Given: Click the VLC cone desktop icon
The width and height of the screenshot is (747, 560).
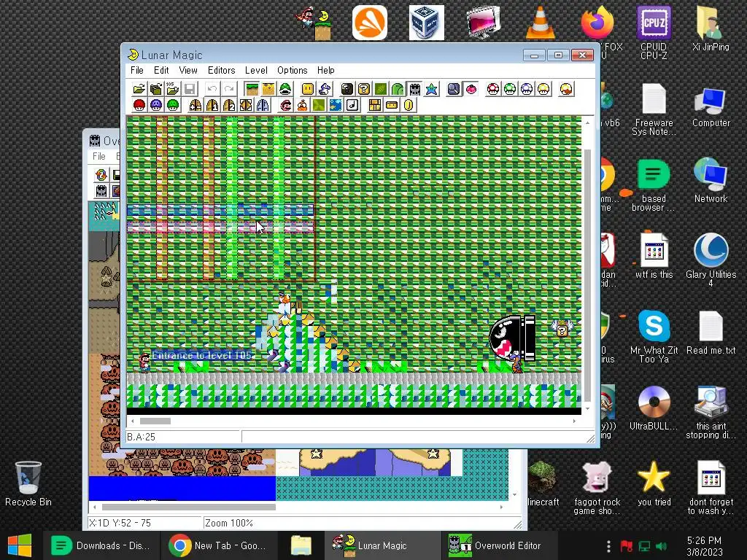Looking at the screenshot, I should tap(541, 23).
